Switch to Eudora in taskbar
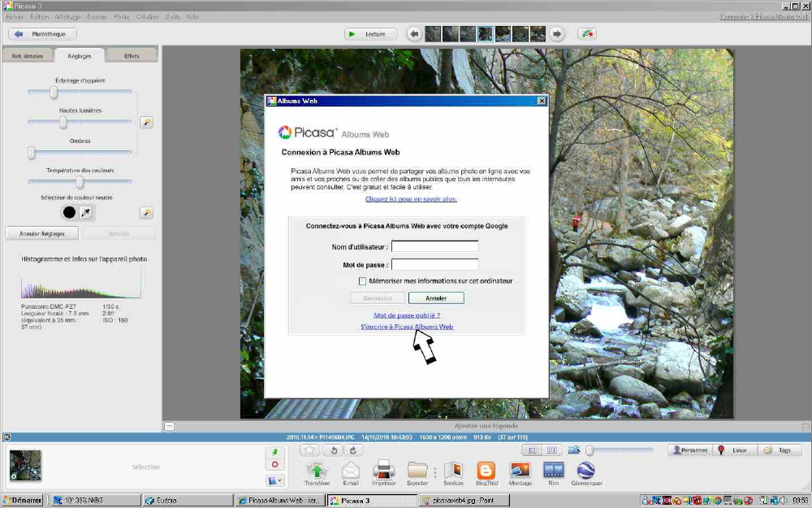The height and width of the screenshot is (508, 812). coord(188,500)
